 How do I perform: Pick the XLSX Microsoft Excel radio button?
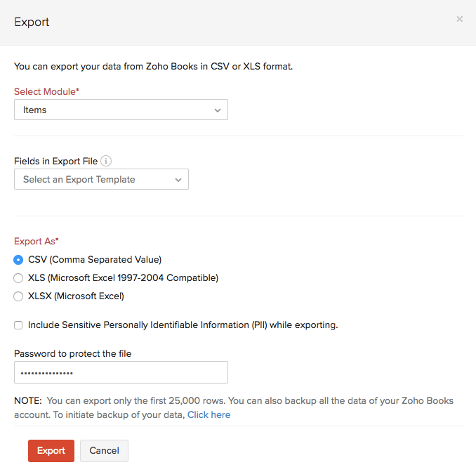coord(19,296)
